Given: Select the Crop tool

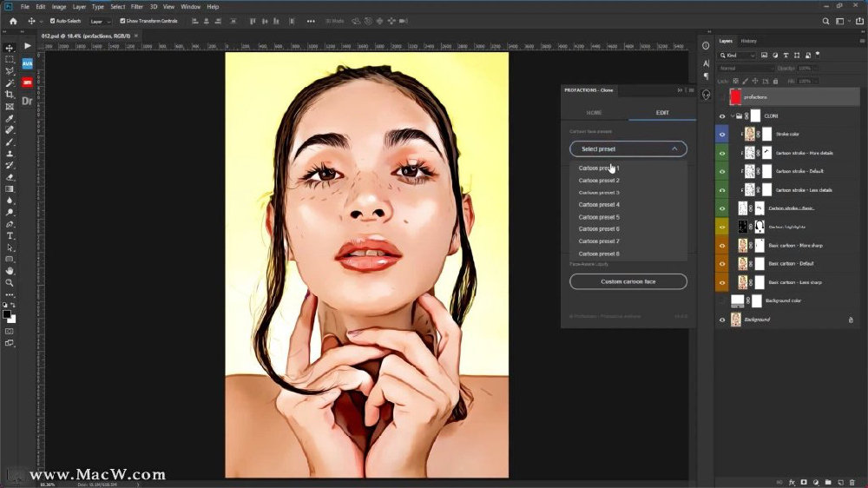Looking at the screenshot, I should 10,95.
